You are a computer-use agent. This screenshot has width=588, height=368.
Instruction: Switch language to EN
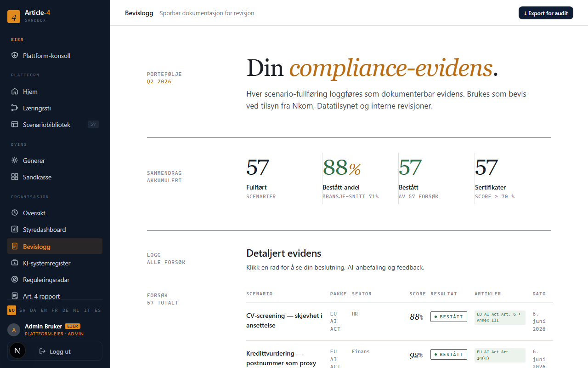(44, 310)
